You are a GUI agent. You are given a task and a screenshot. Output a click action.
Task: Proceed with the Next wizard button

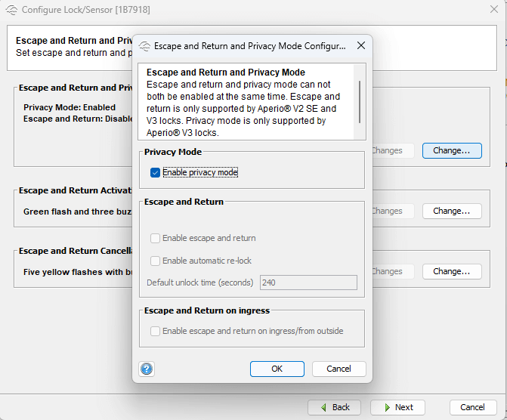click(397, 407)
